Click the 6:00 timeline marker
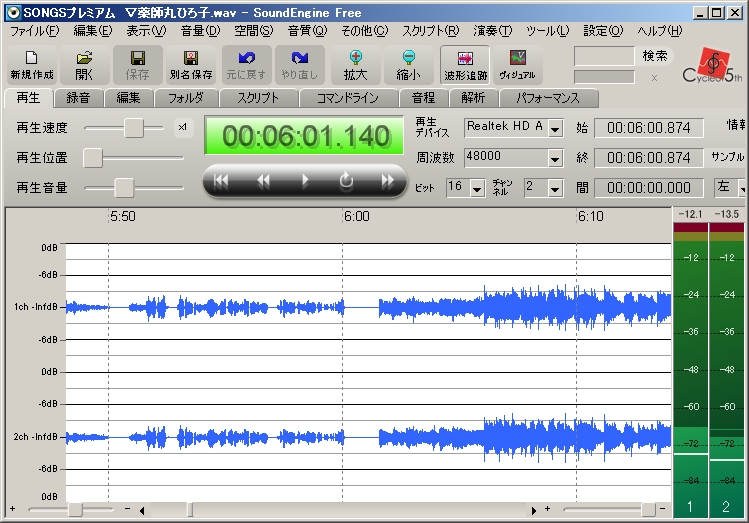 click(357, 216)
